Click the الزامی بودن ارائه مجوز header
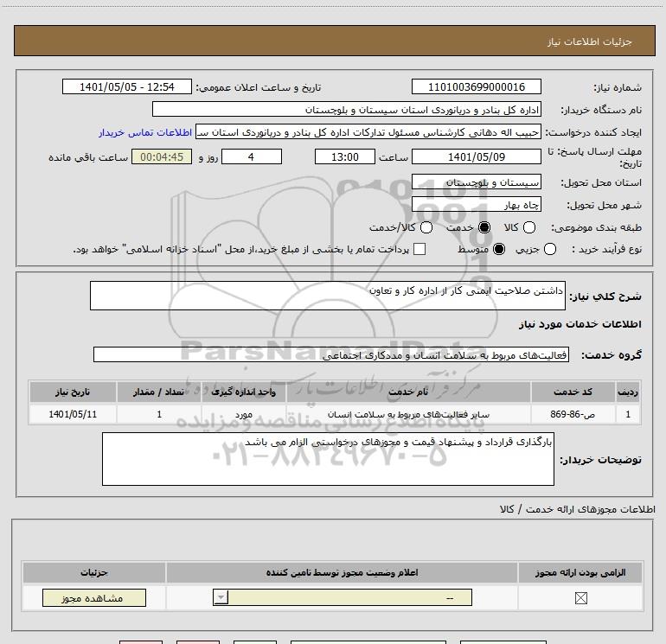666x644 pixels. [x=580, y=572]
